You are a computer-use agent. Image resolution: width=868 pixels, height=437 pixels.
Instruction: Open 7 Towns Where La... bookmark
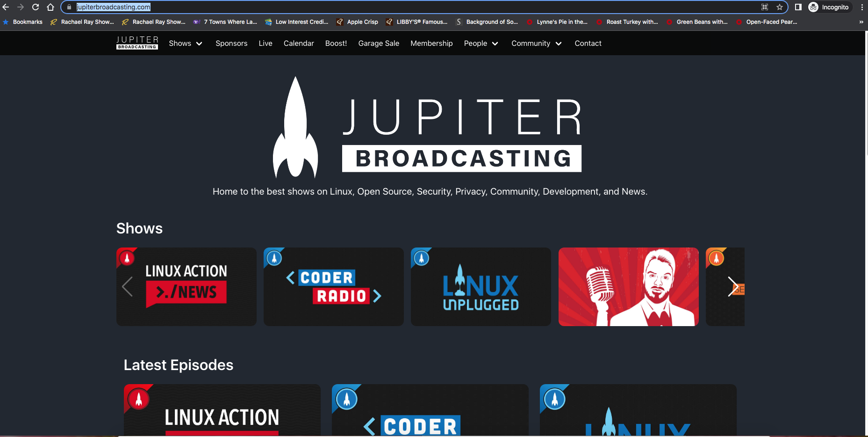(225, 22)
